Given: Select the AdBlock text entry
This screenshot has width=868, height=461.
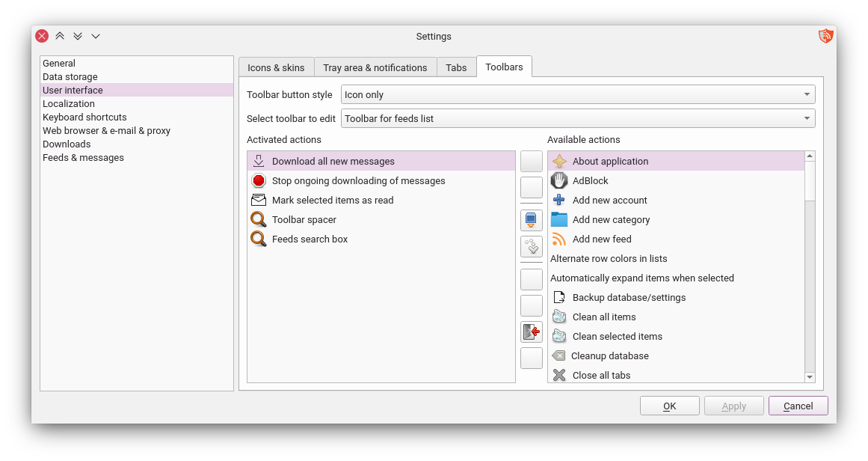Looking at the screenshot, I should coord(590,180).
